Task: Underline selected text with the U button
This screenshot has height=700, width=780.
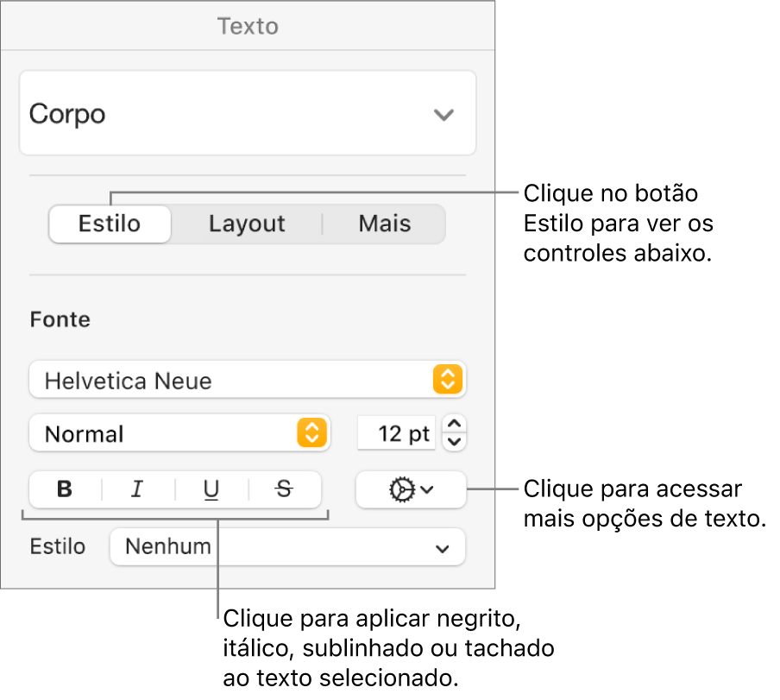Action: click(211, 489)
